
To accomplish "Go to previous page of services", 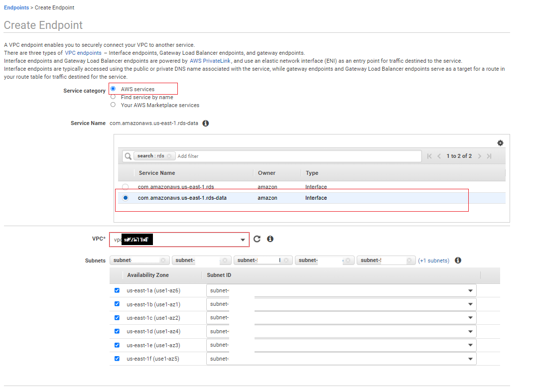I will 439,156.
